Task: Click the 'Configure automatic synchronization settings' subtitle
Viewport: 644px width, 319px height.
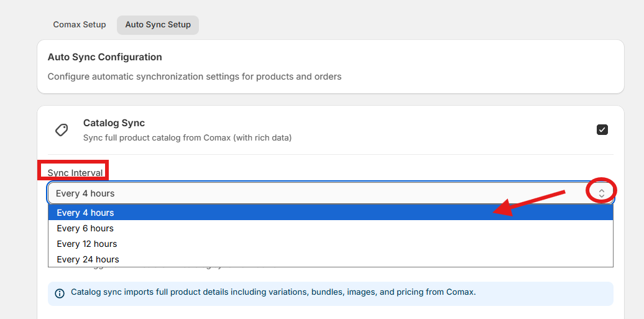Action: [x=195, y=76]
